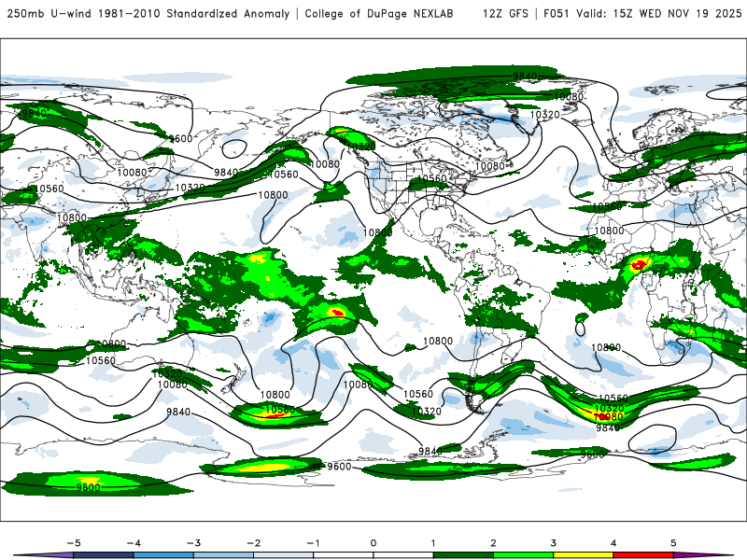Screen dimensions: 747x560
Task: Select the light blue -3 to -2 colorbar segment
Action: pyautogui.click(x=223, y=555)
